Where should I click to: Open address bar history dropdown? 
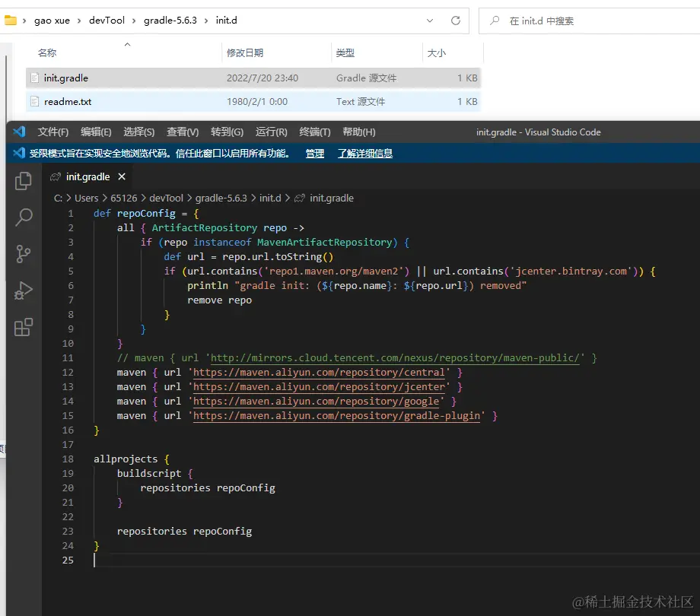[429, 21]
